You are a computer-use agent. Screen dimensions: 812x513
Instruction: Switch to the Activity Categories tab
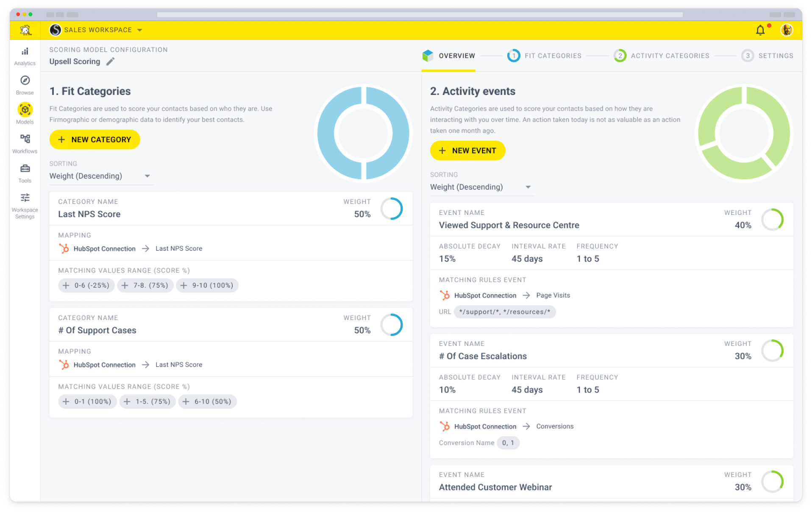pyautogui.click(x=661, y=56)
